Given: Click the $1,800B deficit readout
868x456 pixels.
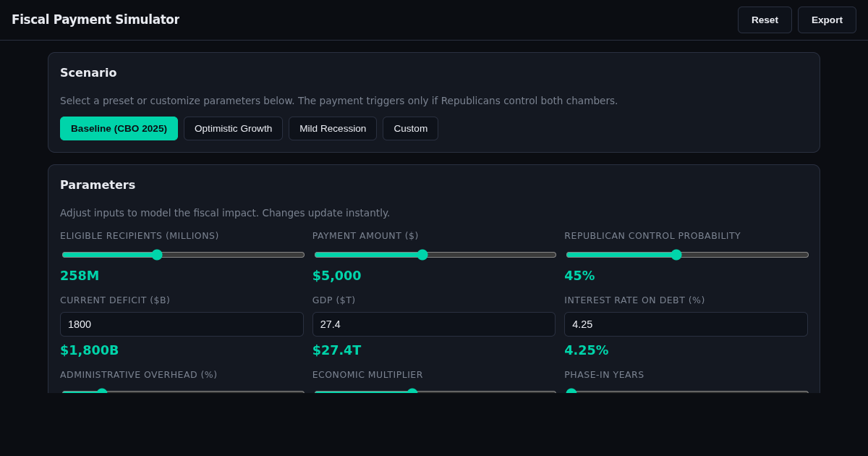Looking at the screenshot, I should [x=89, y=350].
